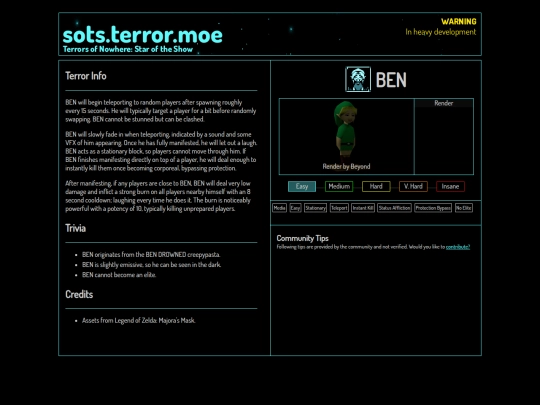This screenshot has height=405, width=540.
Task: Click the Stationary tag
Action: [315, 208]
